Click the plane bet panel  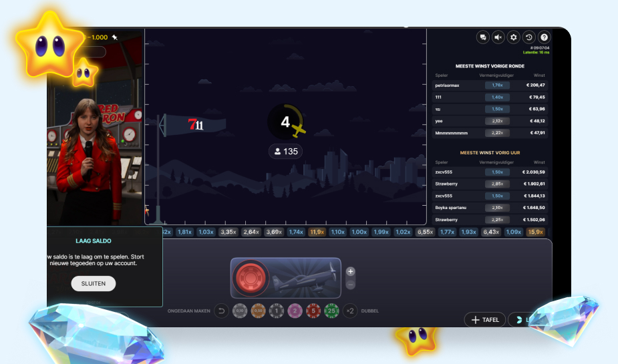[x=286, y=278]
